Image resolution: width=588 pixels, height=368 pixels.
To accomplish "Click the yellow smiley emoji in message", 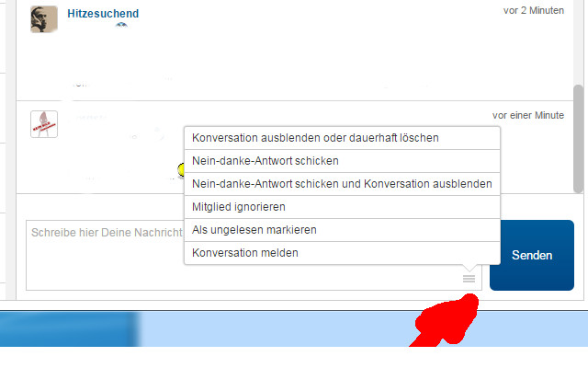I will click(x=182, y=170).
